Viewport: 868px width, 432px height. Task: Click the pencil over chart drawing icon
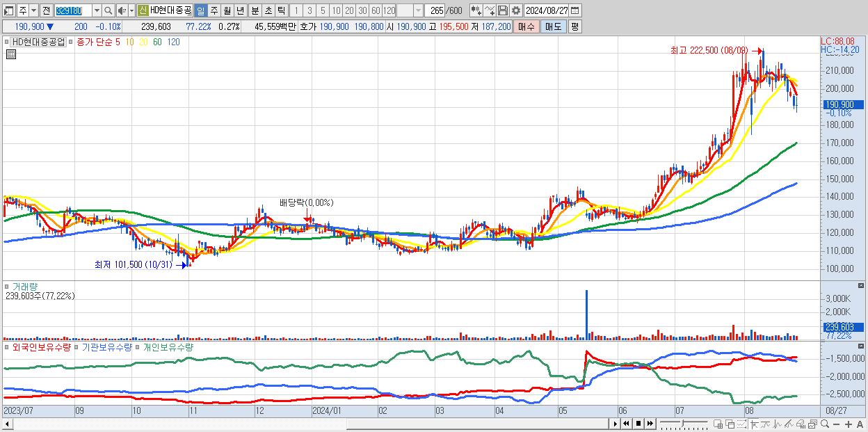click(789, 424)
